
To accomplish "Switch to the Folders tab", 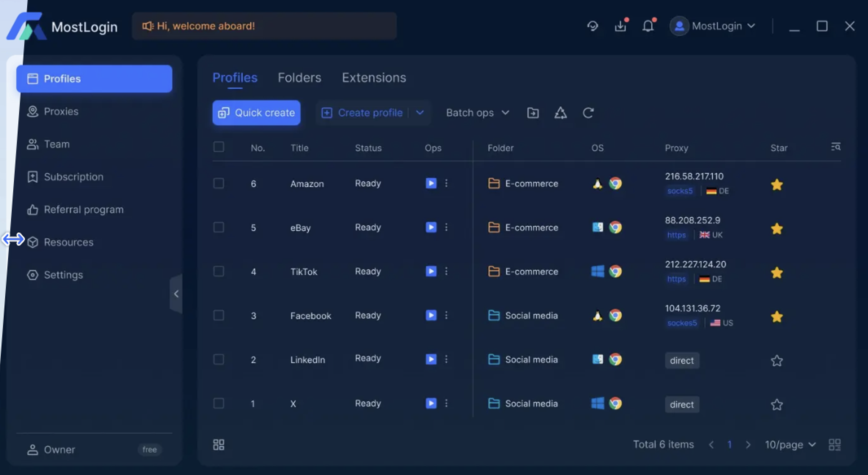I will point(299,77).
